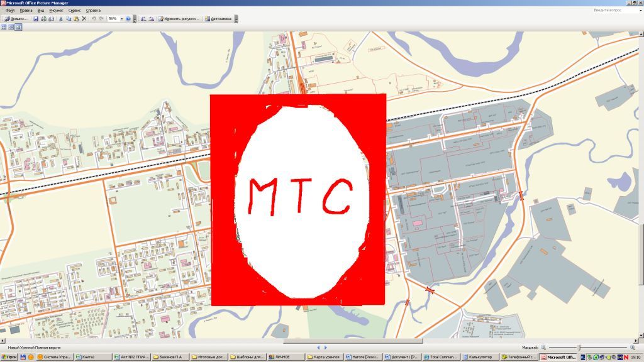Viewport: 644px width, 362px height.
Task: Expand the standard toolbar options arrow
Action: 135,19
